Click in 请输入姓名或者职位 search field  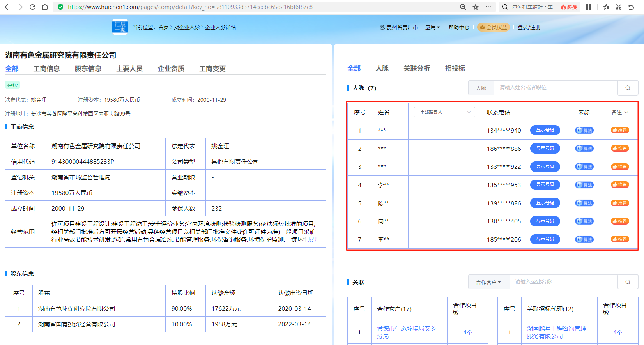tap(556, 88)
